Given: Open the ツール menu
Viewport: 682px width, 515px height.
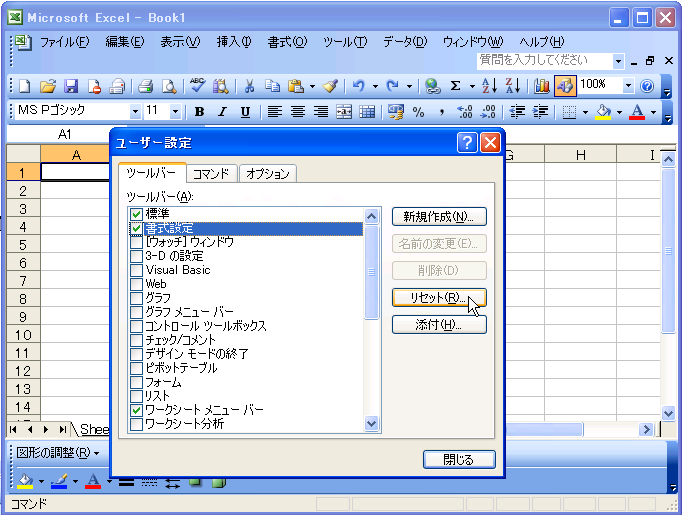Looking at the screenshot, I should tap(345, 42).
